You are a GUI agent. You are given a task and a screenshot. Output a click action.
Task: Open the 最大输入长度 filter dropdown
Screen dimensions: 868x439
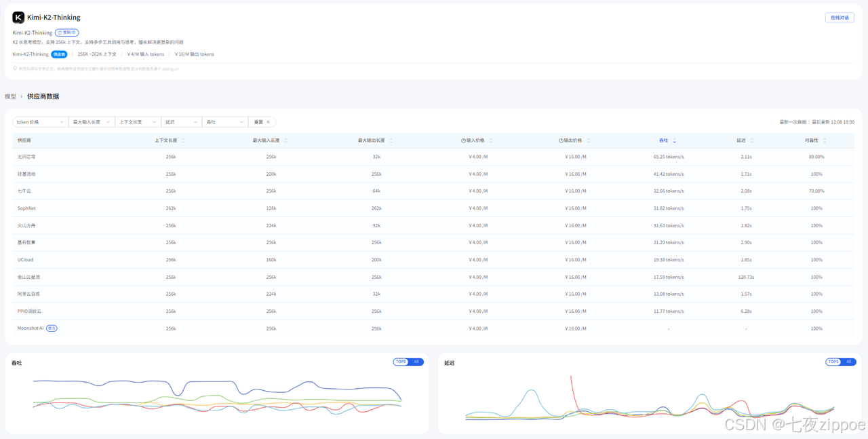pyautogui.click(x=91, y=122)
